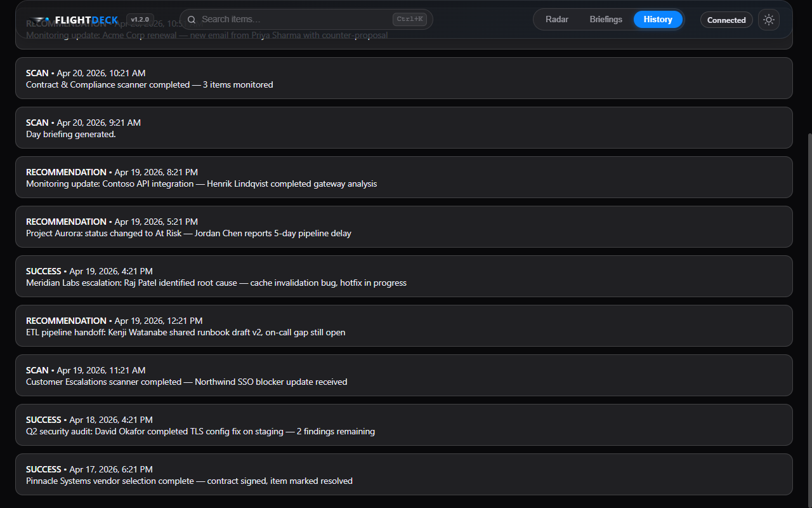Screen dimensions: 812x508
Task: Select the Contoso API integration monitoring entry
Action: point(404,177)
